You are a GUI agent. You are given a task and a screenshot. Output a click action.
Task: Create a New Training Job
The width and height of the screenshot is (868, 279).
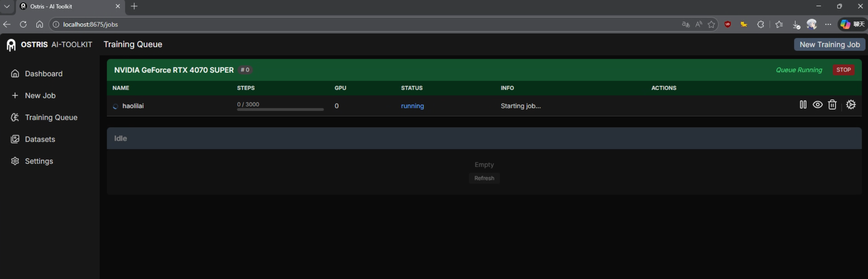[x=829, y=45]
